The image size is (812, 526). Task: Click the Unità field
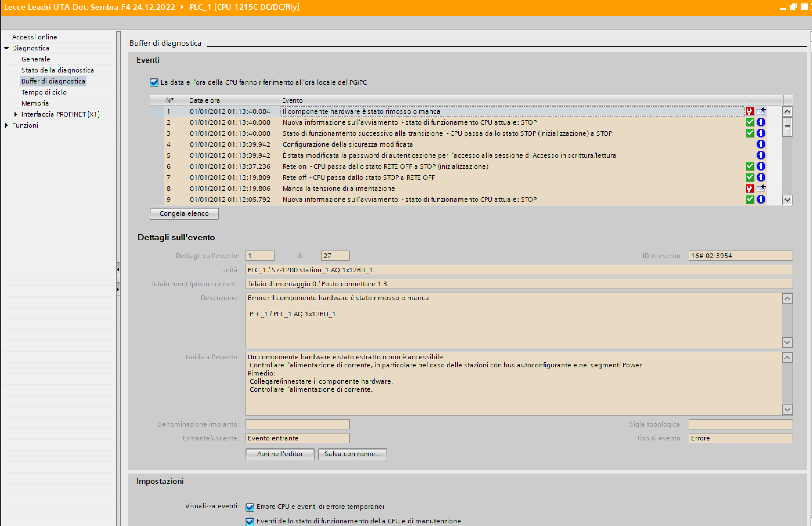(519, 270)
